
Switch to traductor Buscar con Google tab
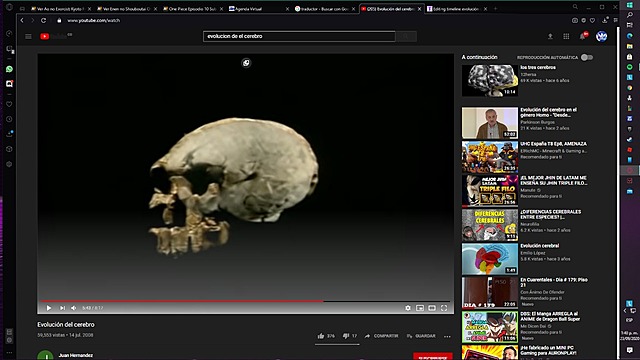coord(324,9)
